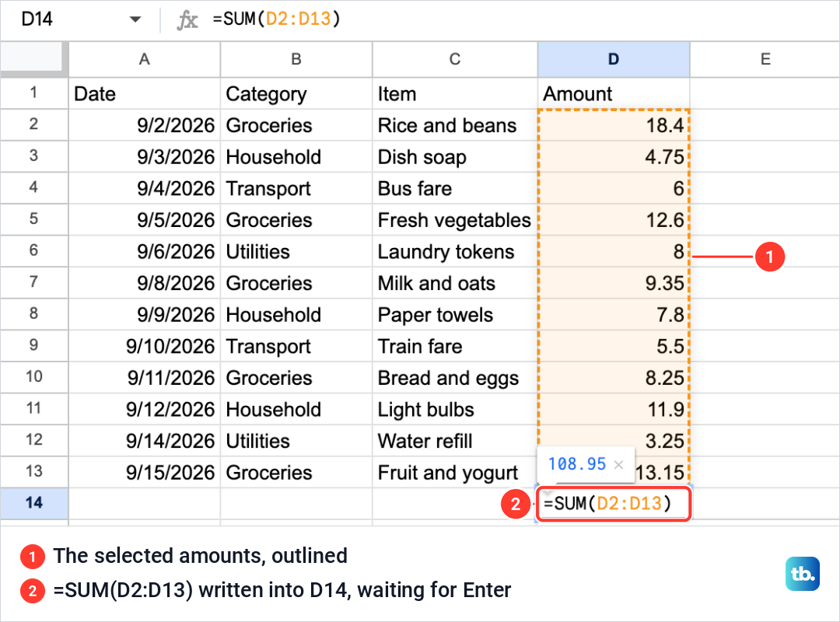Screen dimensions: 840x622
Task: Click the Bus fare cell
Action: 455,189
